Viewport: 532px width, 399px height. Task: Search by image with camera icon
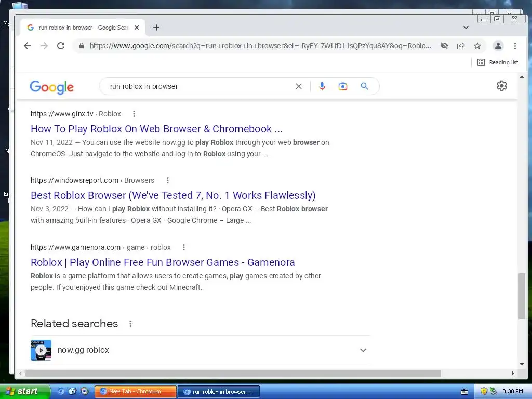pyautogui.click(x=343, y=86)
